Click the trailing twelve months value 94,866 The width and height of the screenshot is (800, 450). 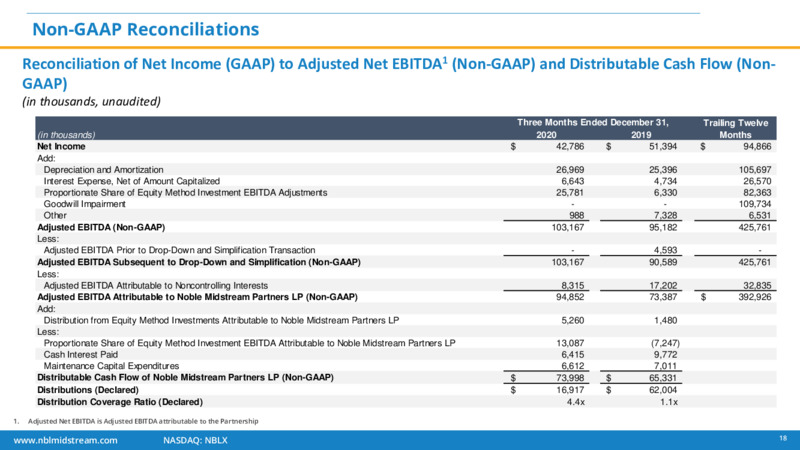tap(757, 146)
